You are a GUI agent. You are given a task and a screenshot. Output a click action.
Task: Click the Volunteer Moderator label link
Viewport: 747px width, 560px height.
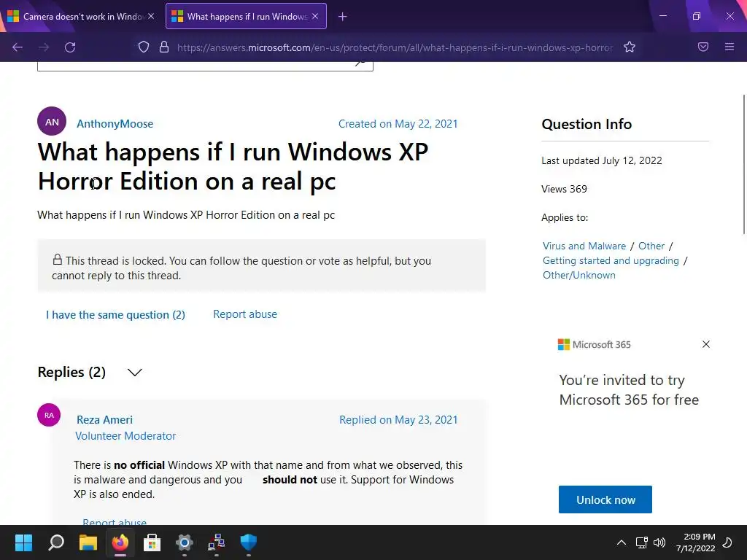[x=125, y=436]
